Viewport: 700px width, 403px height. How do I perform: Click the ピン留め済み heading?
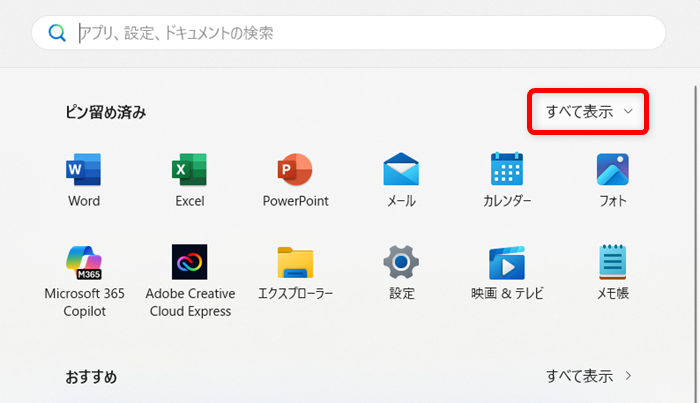(x=106, y=112)
